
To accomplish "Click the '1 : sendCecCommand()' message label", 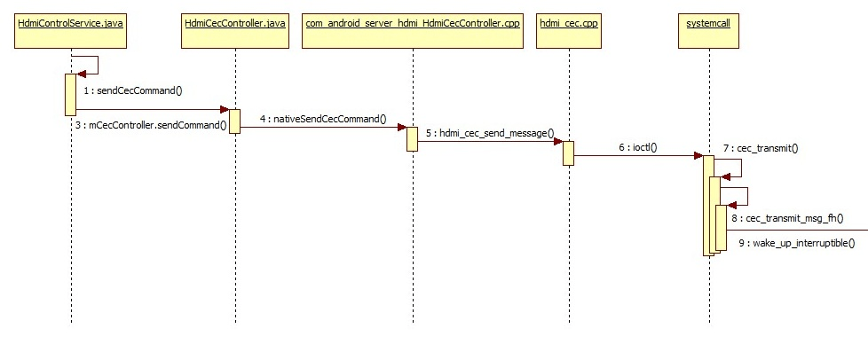I will click(133, 90).
